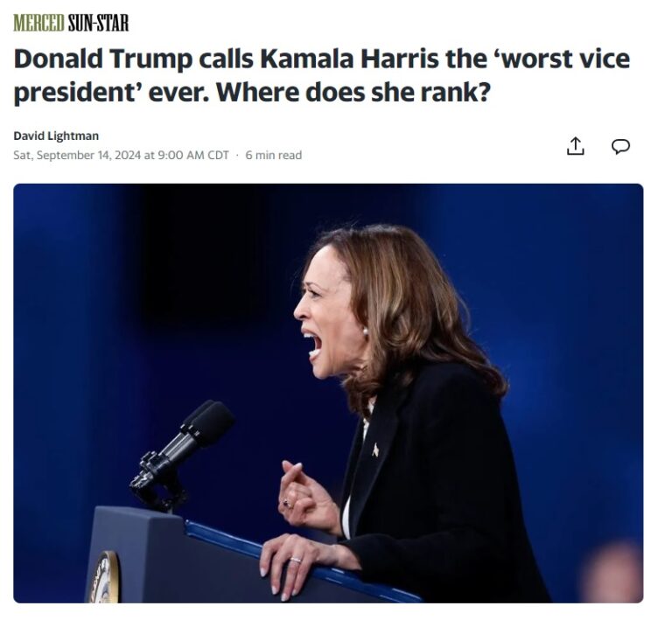672x620 pixels.
Task: Click the Merced Sun-Star logo
Action: (x=71, y=23)
